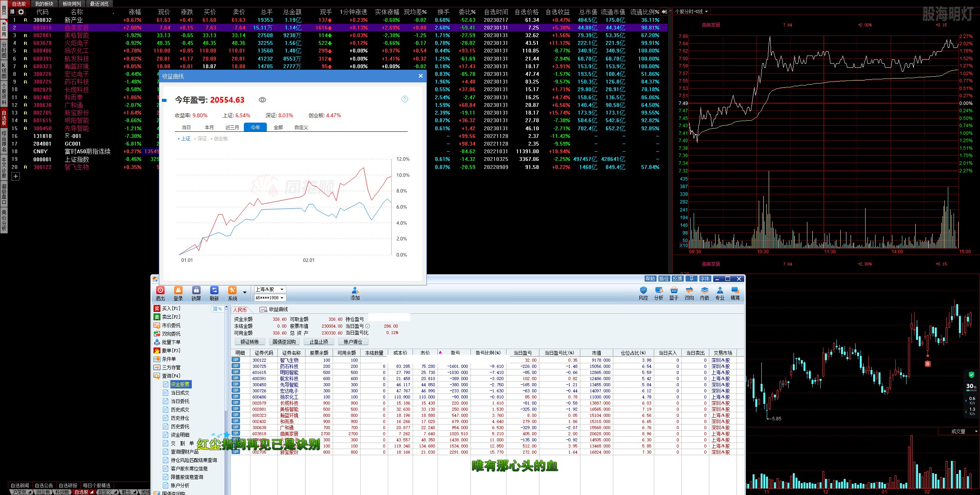Open the 自选公告 bottom tab

(44, 485)
